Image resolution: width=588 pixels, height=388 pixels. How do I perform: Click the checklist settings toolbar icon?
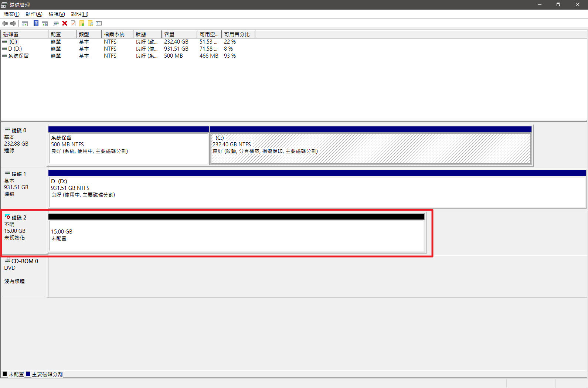click(99, 24)
